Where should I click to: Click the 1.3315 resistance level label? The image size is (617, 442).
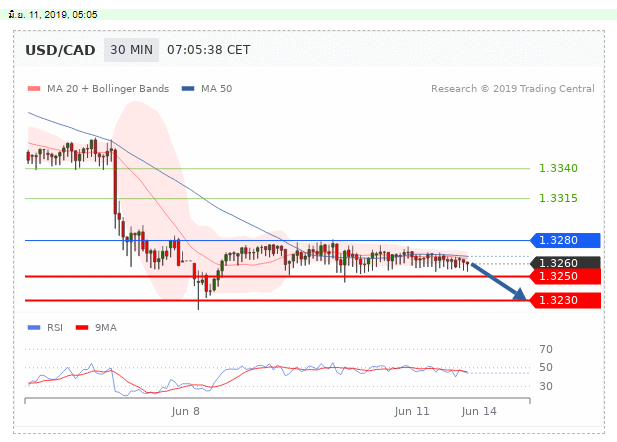(x=558, y=198)
